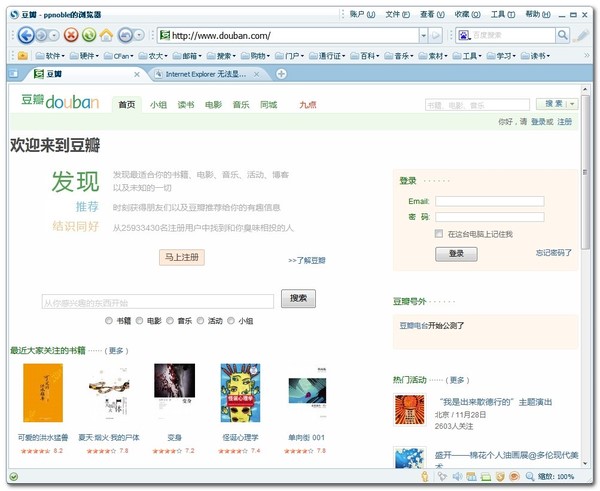Switch to the Internet Explorer tab
The height and width of the screenshot is (491, 600).
click(x=206, y=74)
